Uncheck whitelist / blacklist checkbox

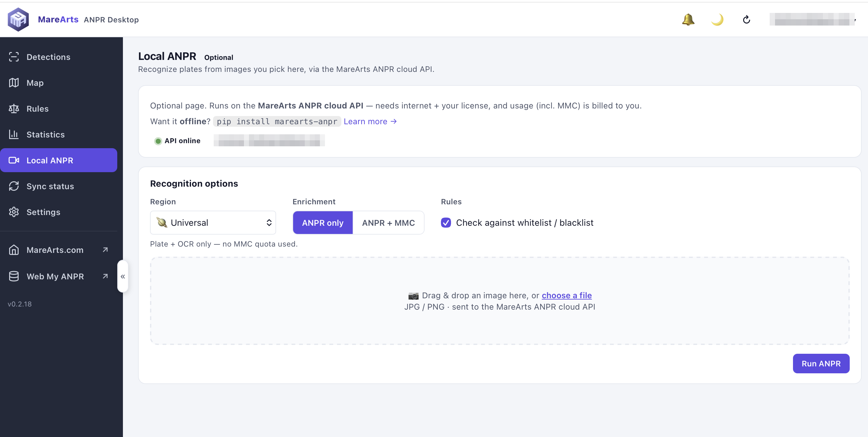(x=446, y=223)
